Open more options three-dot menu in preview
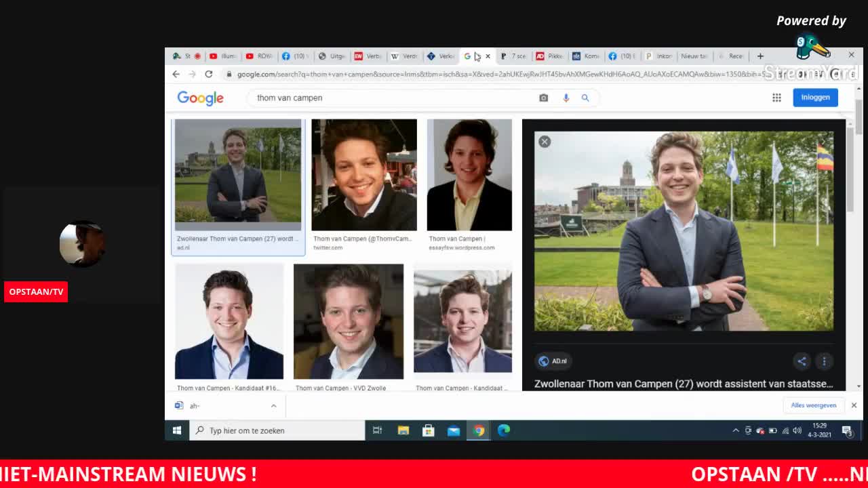 click(824, 361)
